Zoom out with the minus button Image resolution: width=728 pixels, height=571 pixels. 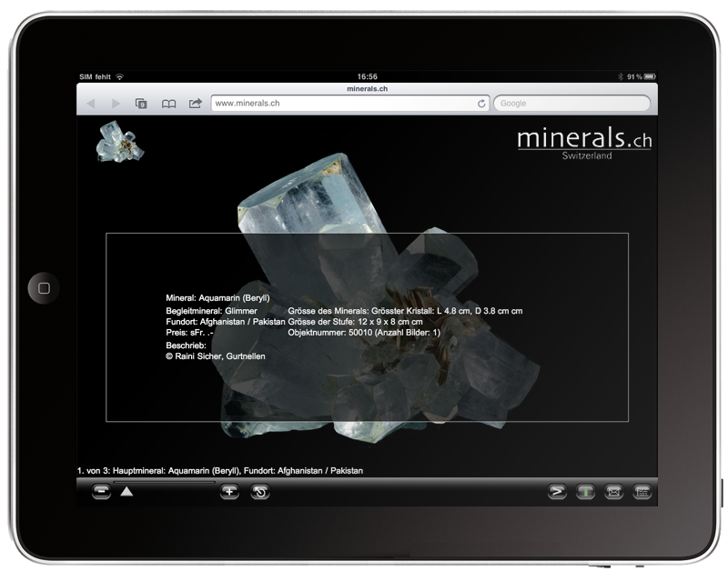[x=101, y=492]
